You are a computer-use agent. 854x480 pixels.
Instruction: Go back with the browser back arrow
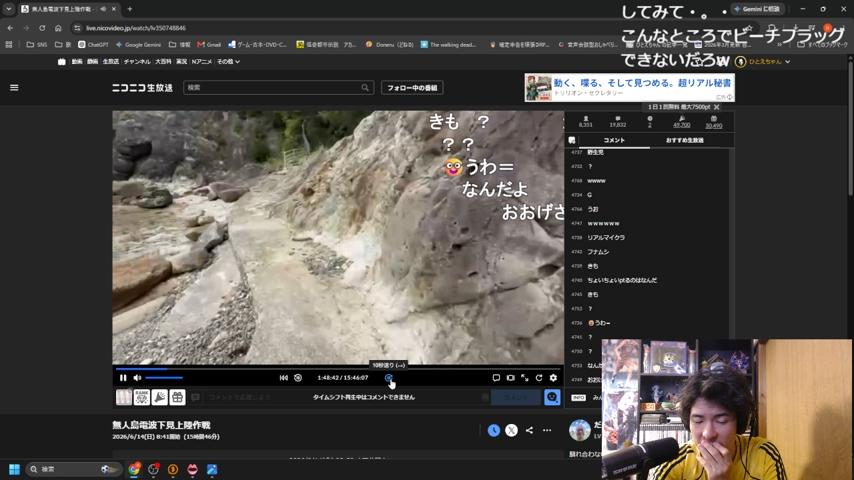(x=10, y=28)
